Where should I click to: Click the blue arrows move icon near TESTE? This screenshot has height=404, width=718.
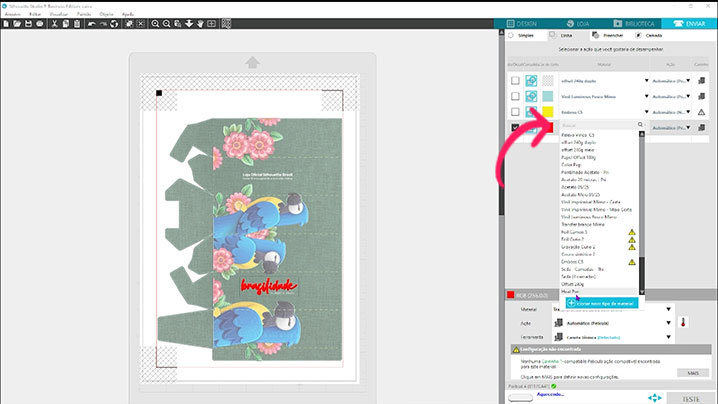pyautogui.click(x=655, y=398)
